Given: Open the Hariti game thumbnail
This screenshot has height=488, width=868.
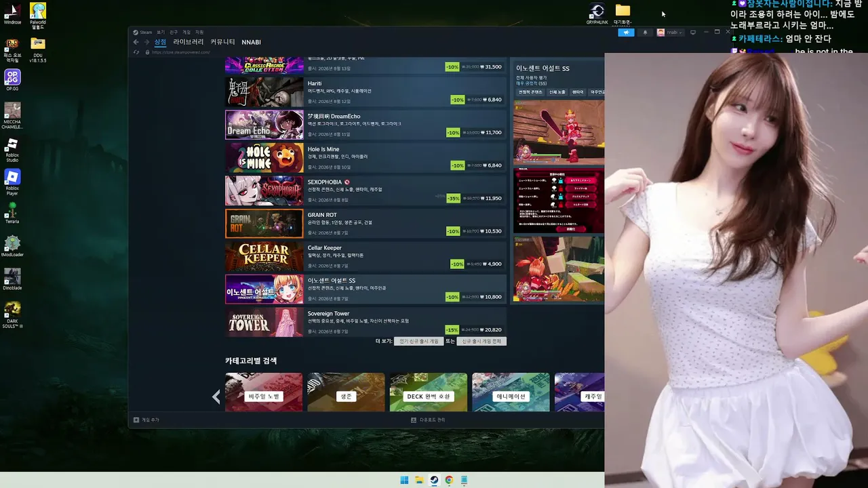Looking at the screenshot, I should (x=264, y=92).
